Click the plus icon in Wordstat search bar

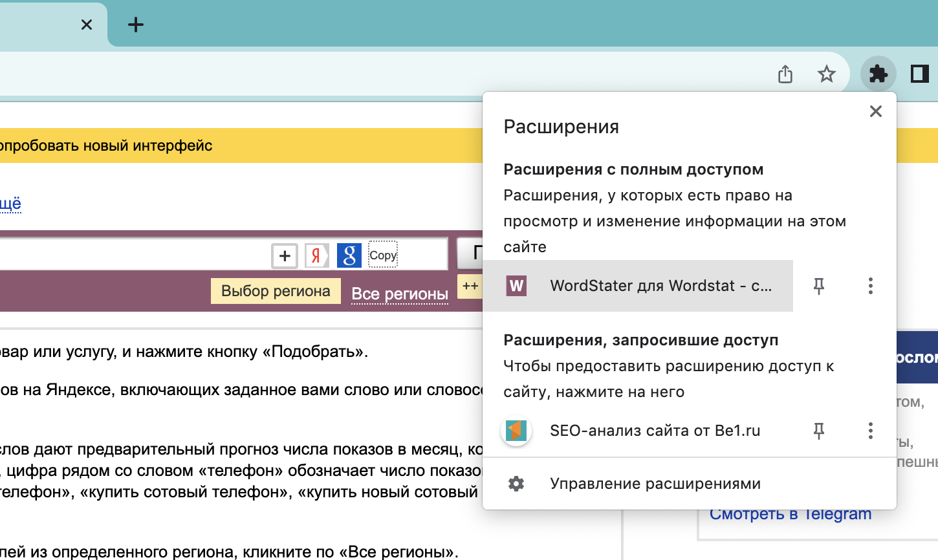point(285,255)
